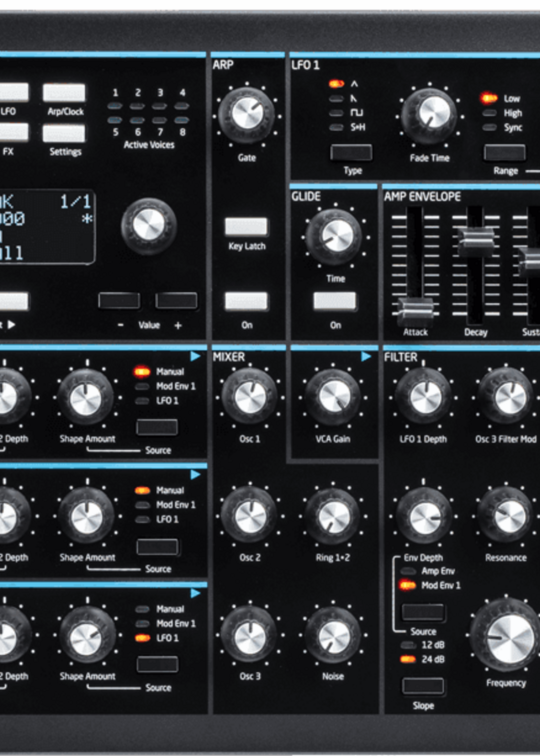Click the data knob beside the display
Screen dimensions: 540x756
click(149, 226)
